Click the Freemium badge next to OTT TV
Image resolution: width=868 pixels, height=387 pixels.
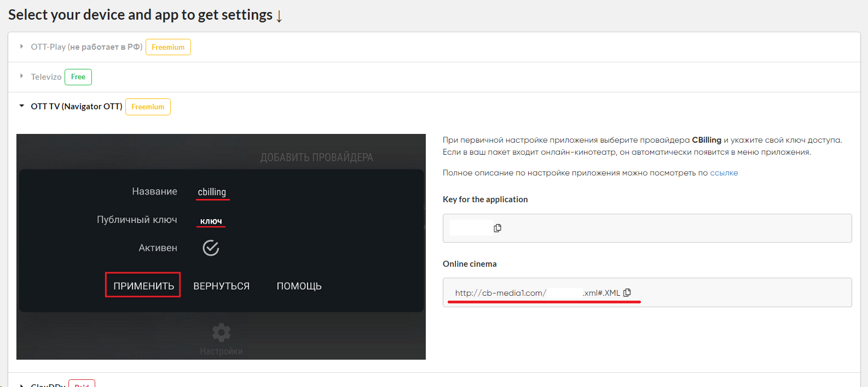coord(148,107)
